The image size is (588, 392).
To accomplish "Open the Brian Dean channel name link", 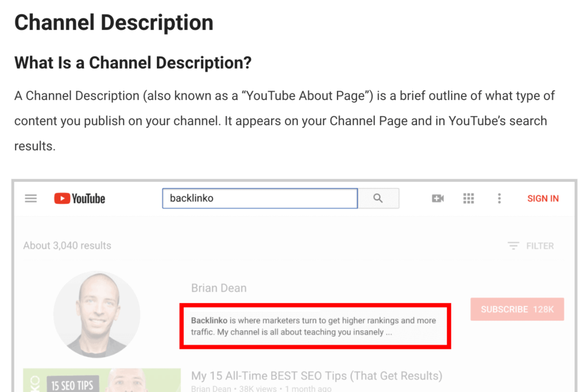I will [x=219, y=288].
